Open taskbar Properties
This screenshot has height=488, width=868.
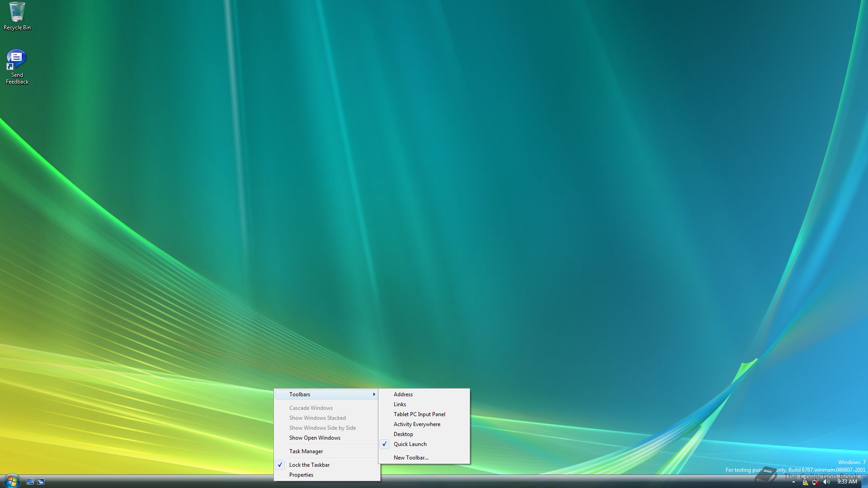301,475
